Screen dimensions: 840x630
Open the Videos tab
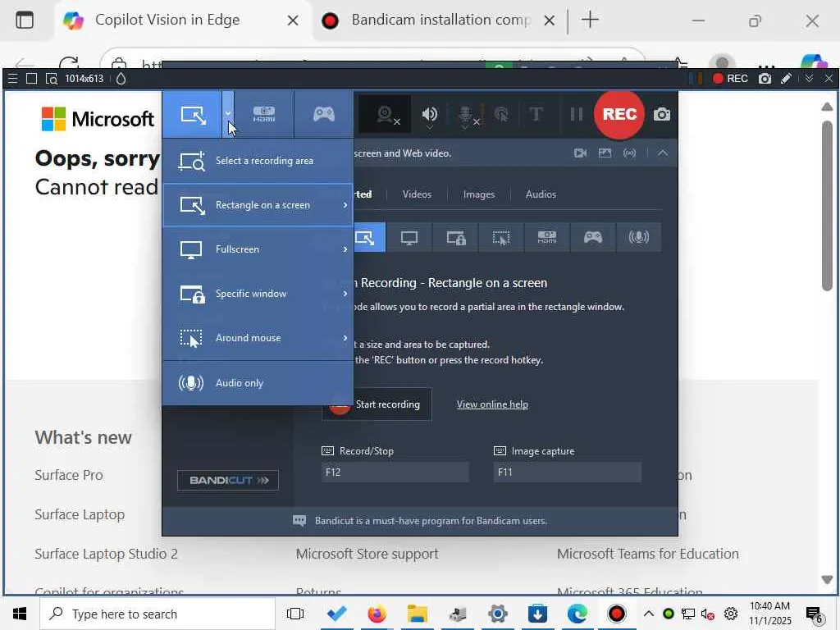[x=417, y=194]
